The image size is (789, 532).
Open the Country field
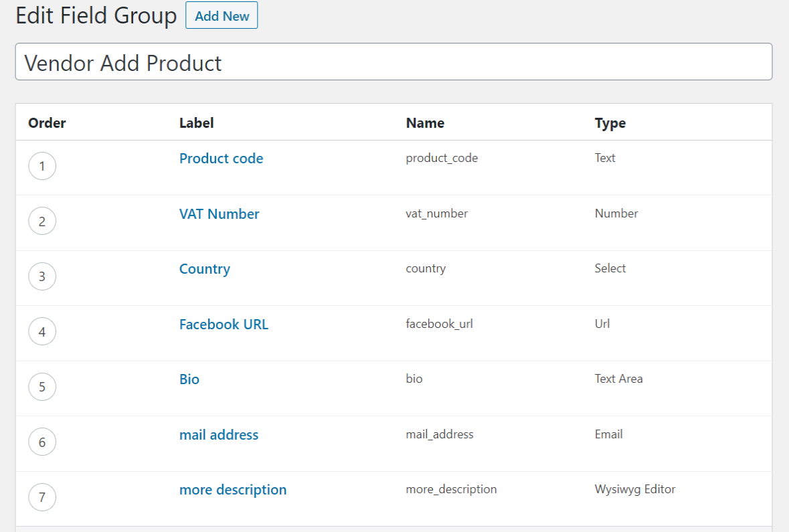204,269
